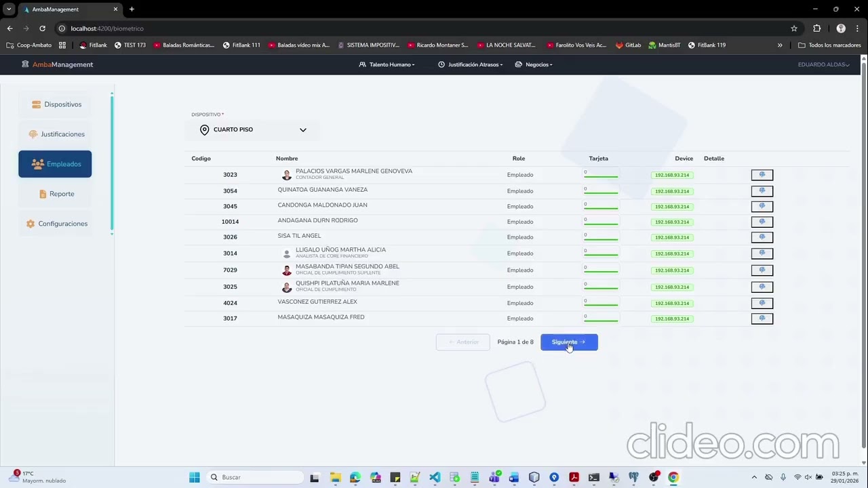The image size is (868, 488).
Task: Click the AmbaManagement logo icon
Action: click(25, 64)
